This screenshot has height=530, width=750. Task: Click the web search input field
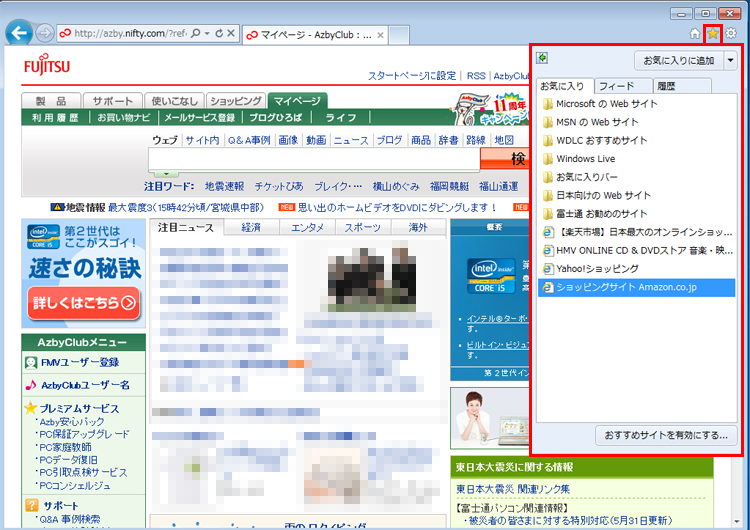tap(314, 159)
